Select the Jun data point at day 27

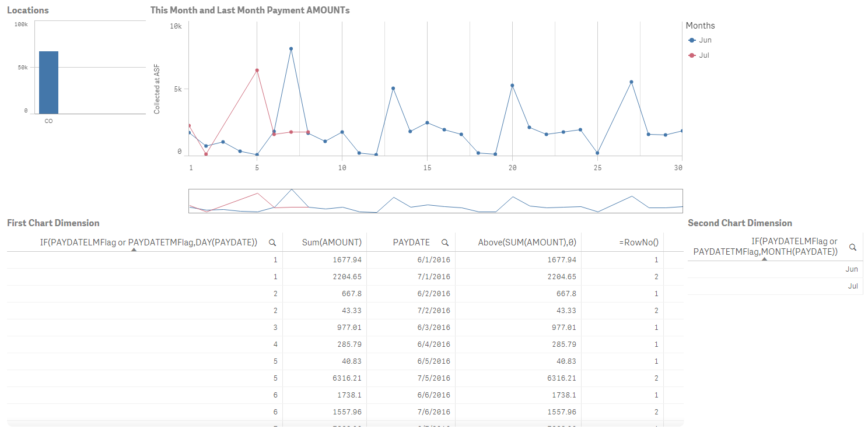[x=631, y=82]
